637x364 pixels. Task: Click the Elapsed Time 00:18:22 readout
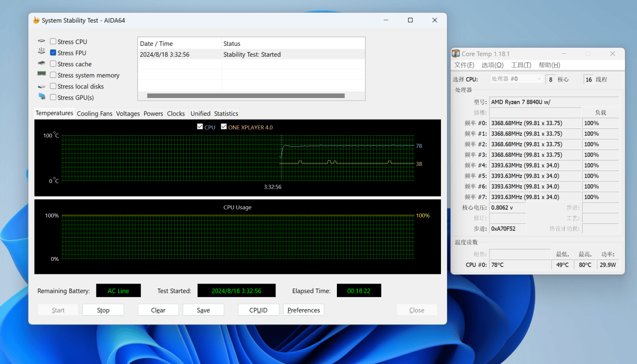(359, 291)
